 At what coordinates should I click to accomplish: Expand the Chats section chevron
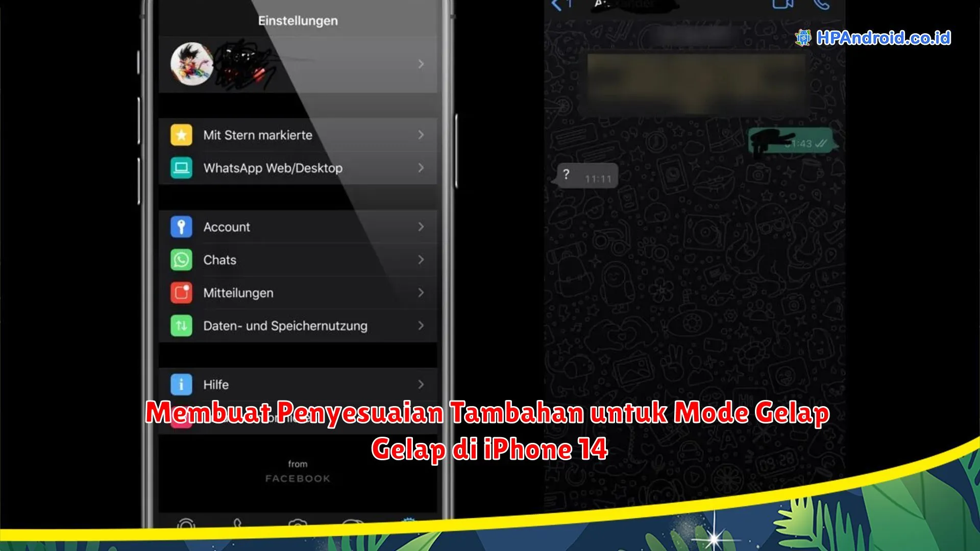point(421,260)
